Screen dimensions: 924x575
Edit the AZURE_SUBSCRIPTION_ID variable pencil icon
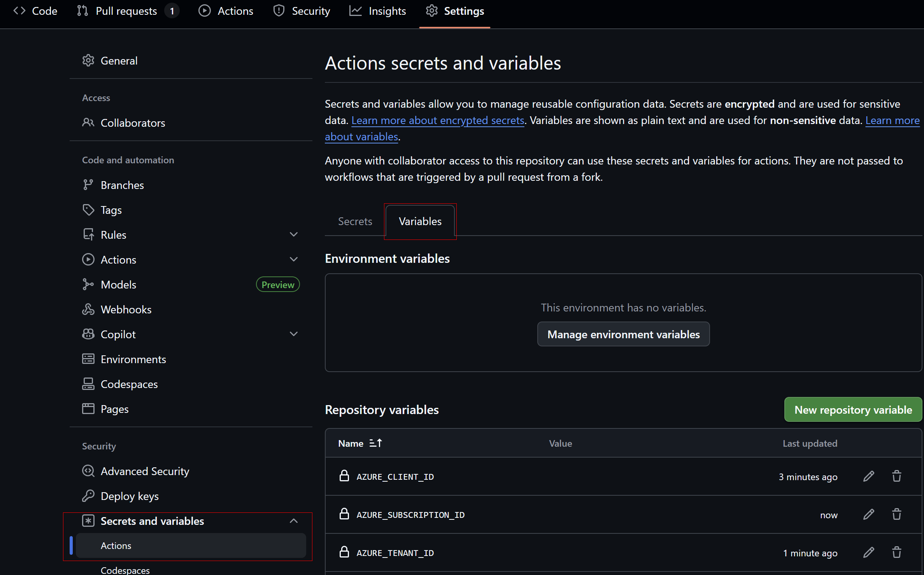868,514
